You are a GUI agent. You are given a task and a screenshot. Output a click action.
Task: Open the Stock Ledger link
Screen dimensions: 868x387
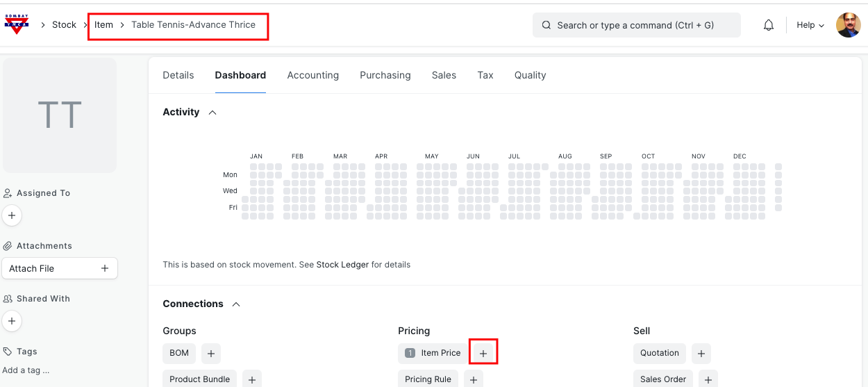click(342, 265)
